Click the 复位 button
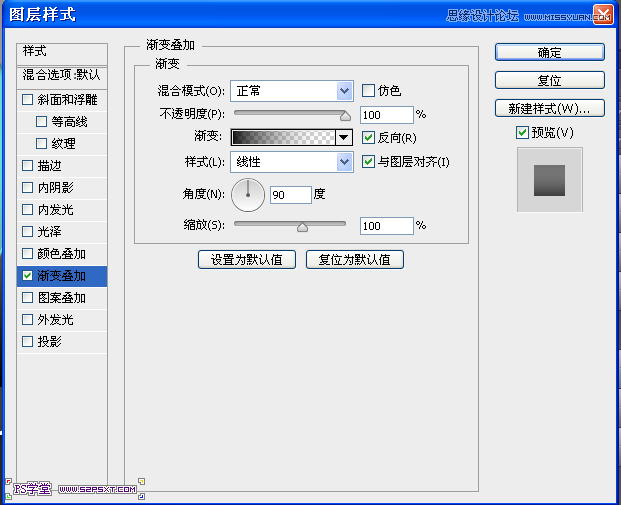The width and height of the screenshot is (621, 505). pos(550,80)
